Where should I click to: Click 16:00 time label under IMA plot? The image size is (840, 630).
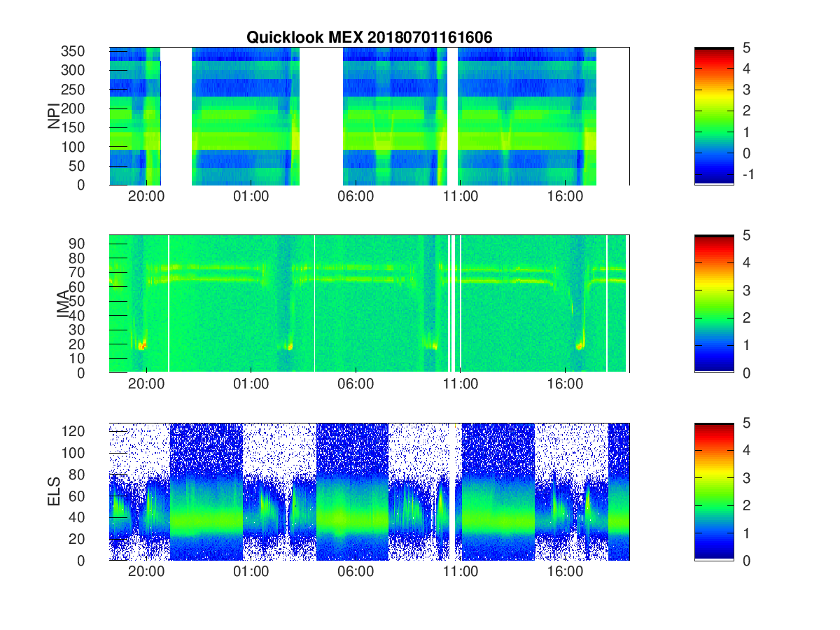565,384
